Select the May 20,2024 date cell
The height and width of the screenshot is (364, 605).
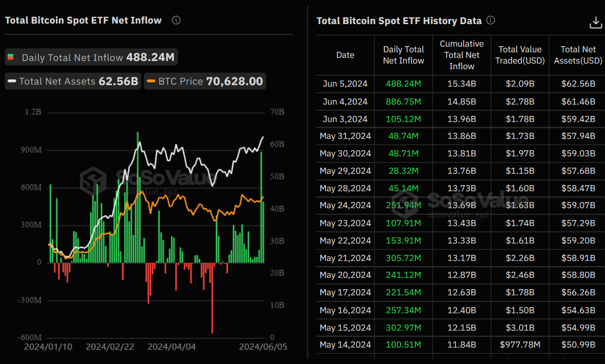[346, 275]
